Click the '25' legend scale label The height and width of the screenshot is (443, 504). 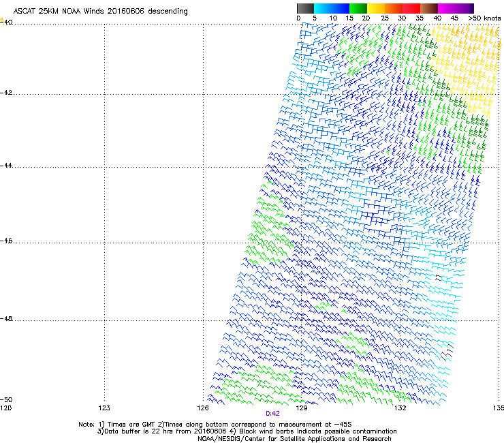(x=385, y=18)
